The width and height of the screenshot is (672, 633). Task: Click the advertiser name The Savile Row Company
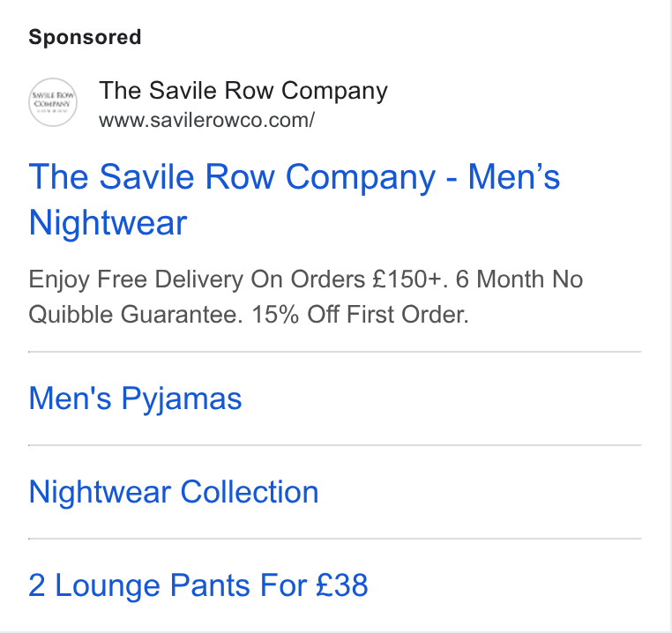tap(243, 91)
